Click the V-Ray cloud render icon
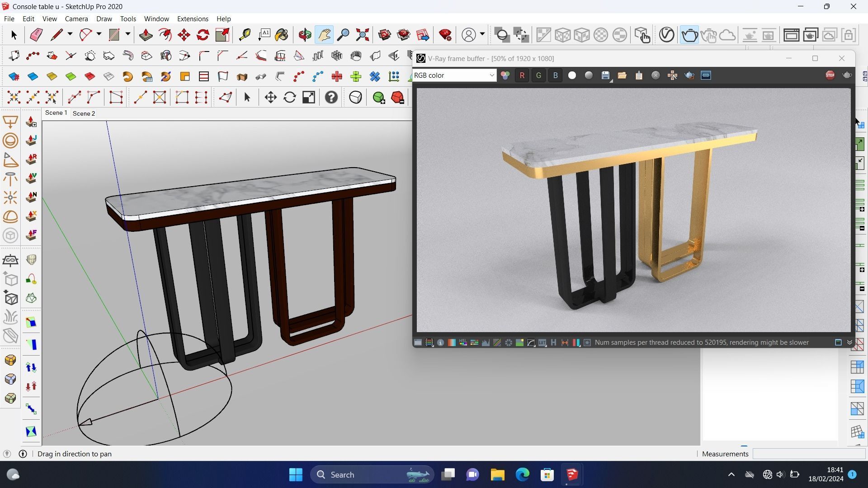The image size is (868, 488). click(727, 35)
